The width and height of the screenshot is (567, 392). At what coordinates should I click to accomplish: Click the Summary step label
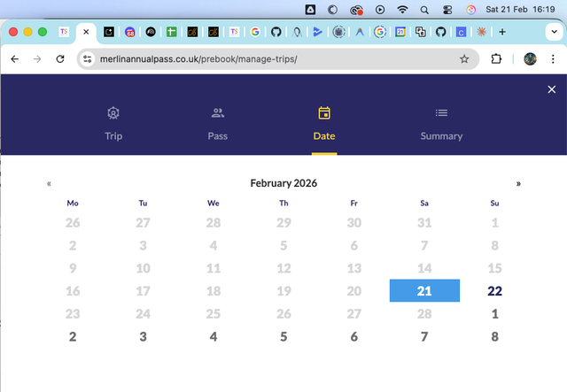click(x=441, y=136)
